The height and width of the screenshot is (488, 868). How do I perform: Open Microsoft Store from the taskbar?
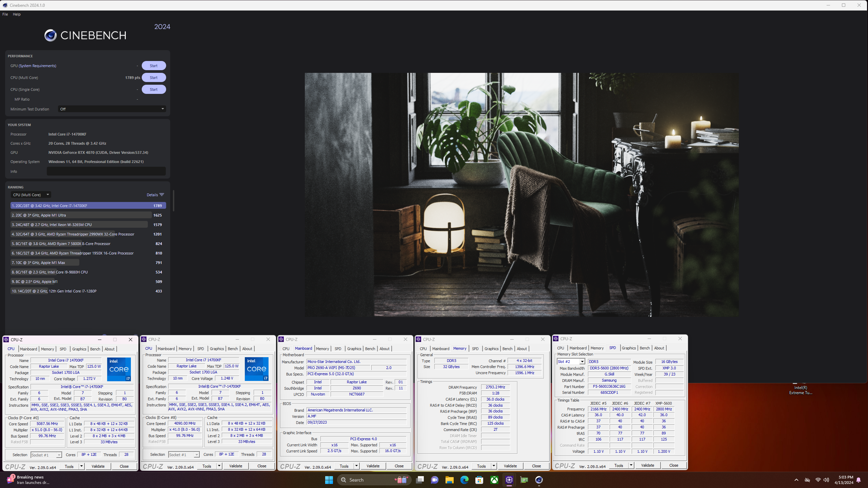[x=479, y=480]
